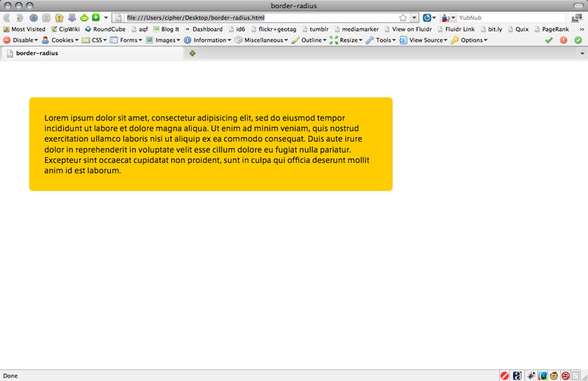Screen dimensions: 588x381
Task: Open the Outline dropdown menu
Action: point(309,40)
